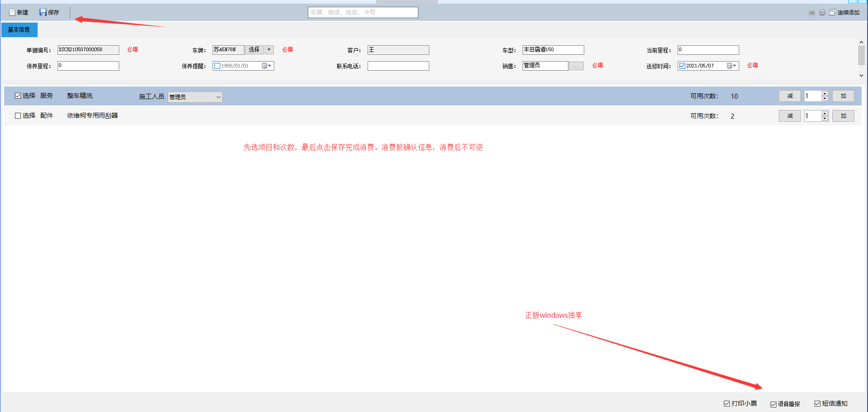Click the search box for 车牌、电话、姓名、卡号
The width and height of the screenshot is (868, 412).
[363, 13]
